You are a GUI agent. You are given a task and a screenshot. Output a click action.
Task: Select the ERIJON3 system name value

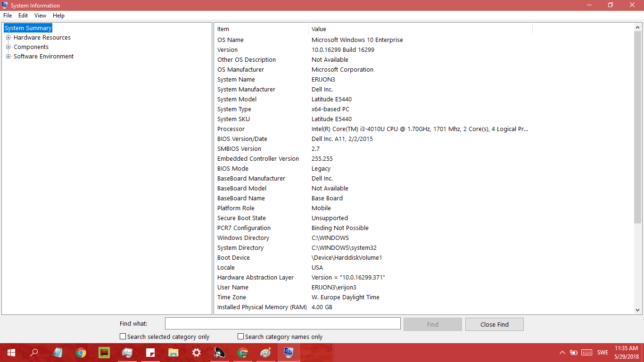[323, 80]
